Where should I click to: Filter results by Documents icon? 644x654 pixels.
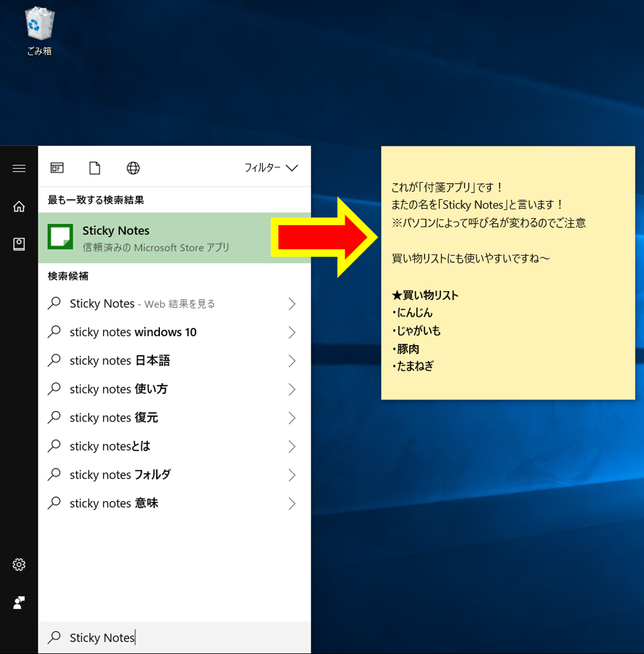click(x=95, y=168)
